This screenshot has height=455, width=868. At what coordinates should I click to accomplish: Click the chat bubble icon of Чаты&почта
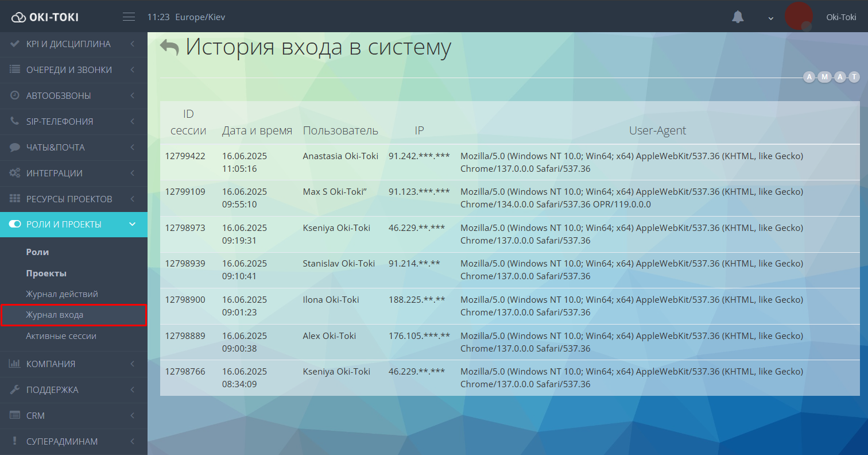coord(15,147)
